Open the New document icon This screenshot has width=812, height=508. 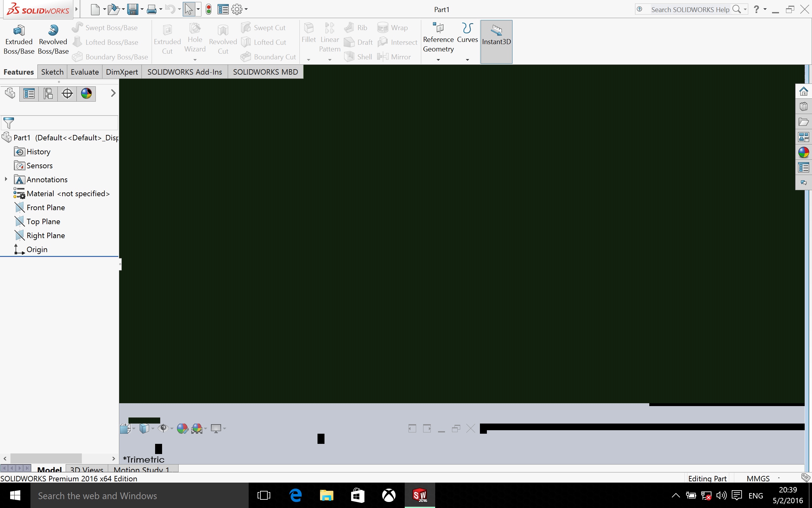point(95,10)
